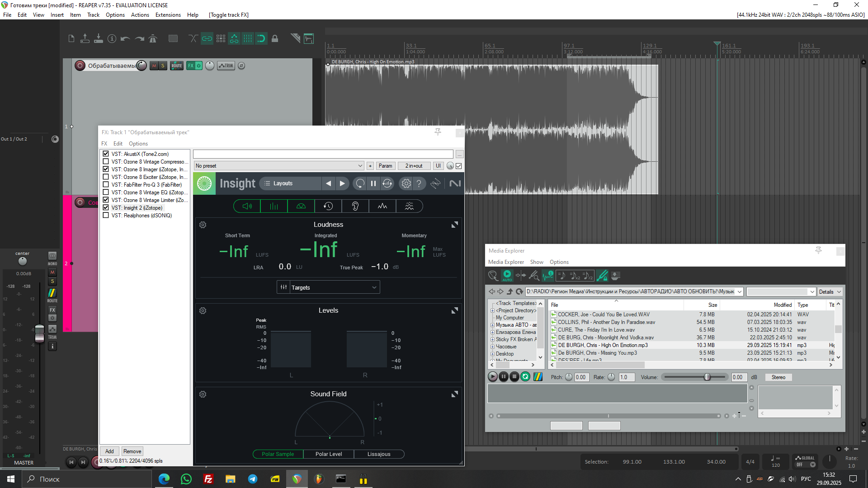Toggle metronome in main toolbar
Screen dimensions: 868x488
coord(153,39)
